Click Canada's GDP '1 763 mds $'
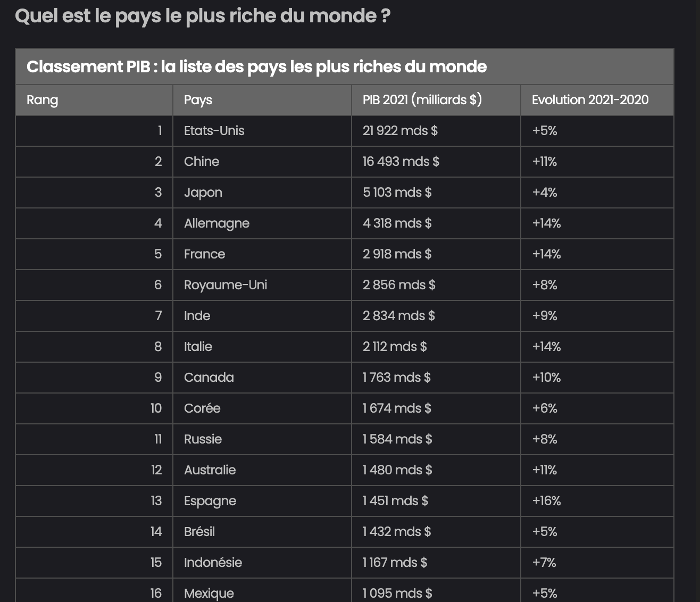 (396, 378)
